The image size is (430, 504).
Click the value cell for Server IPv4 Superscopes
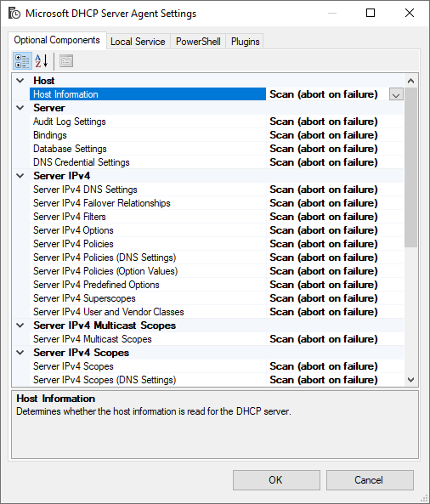(x=335, y=298)
